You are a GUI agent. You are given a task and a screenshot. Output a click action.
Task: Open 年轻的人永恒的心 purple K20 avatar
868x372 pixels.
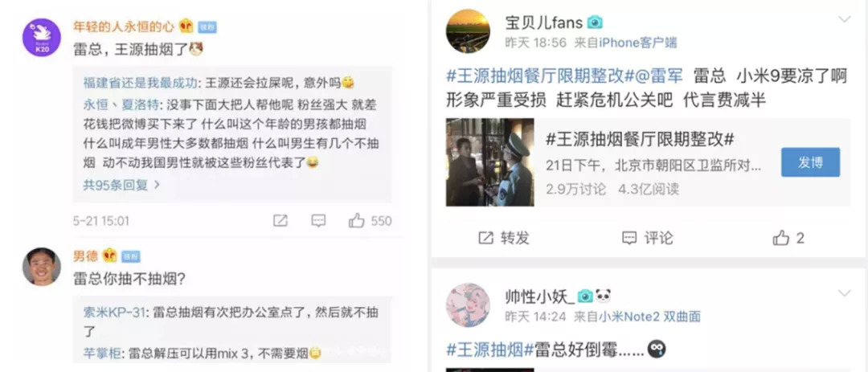pos(42,38)
